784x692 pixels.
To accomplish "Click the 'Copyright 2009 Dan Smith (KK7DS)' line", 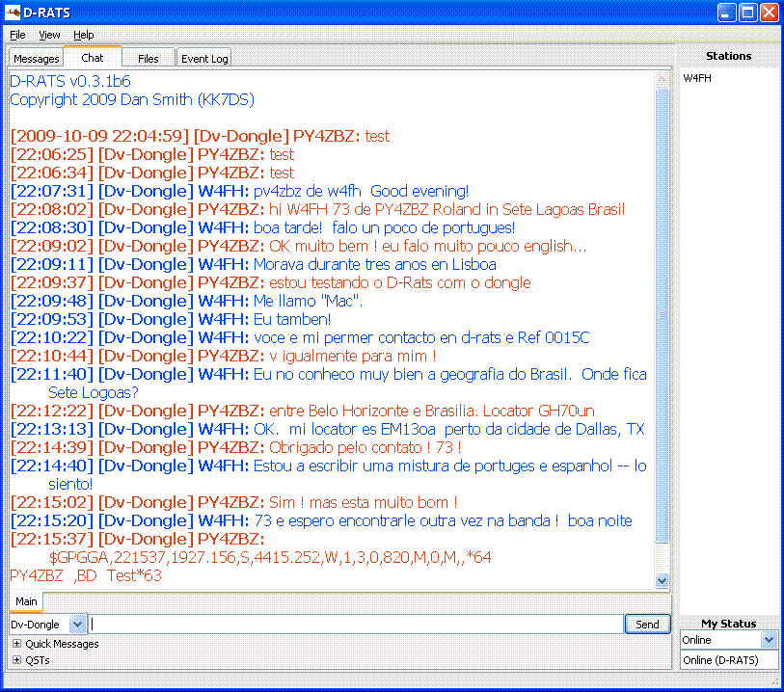I will (x=132, y=99).
